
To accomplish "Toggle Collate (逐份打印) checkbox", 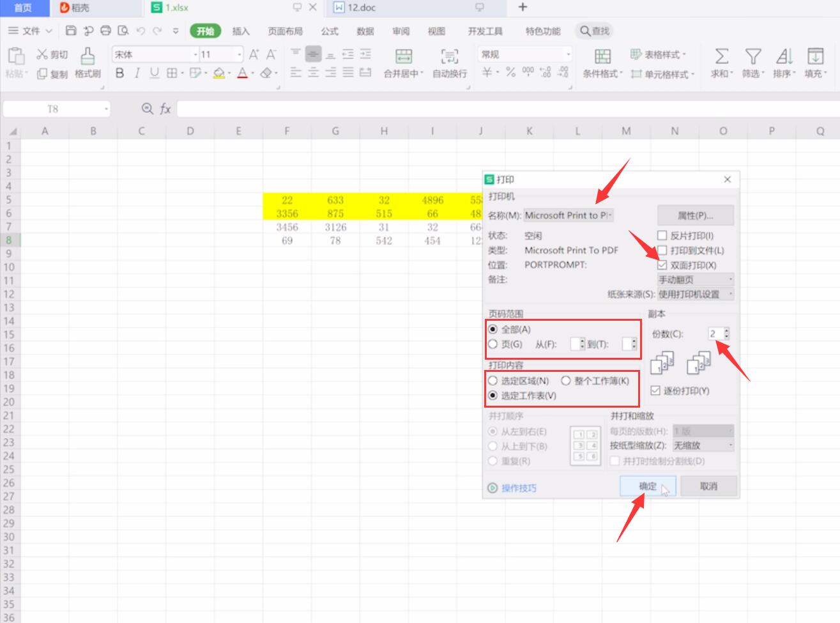I will click(x=655, y=390).
